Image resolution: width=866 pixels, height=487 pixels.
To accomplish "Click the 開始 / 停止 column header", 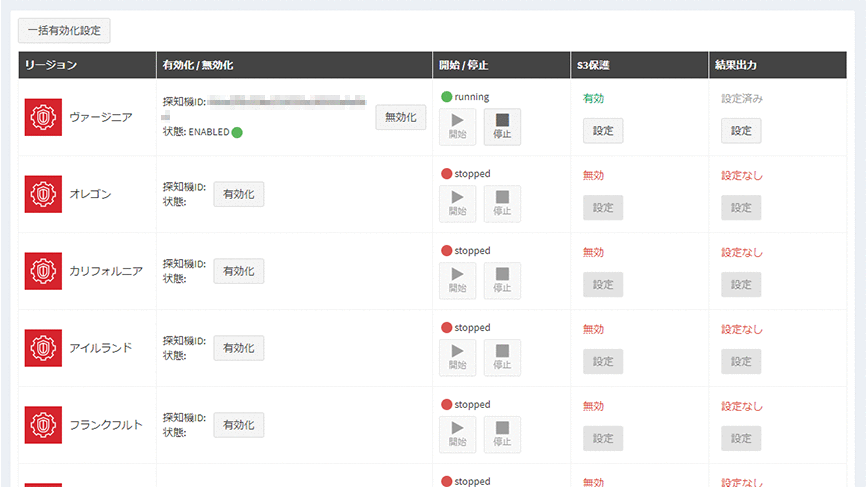I will click(462, 65).
